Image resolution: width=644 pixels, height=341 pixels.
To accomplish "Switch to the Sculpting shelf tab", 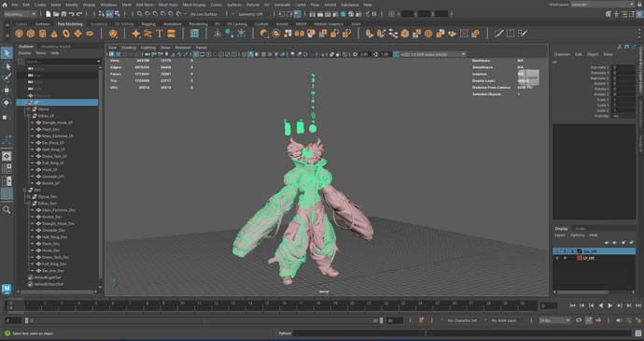I will pyautogui.click(x=99, y=24).
